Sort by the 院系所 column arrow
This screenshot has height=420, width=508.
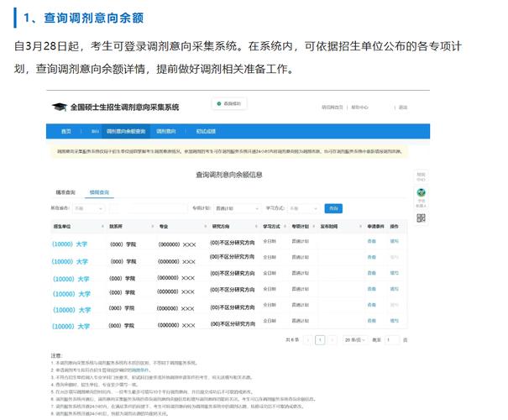click(153, 226)
